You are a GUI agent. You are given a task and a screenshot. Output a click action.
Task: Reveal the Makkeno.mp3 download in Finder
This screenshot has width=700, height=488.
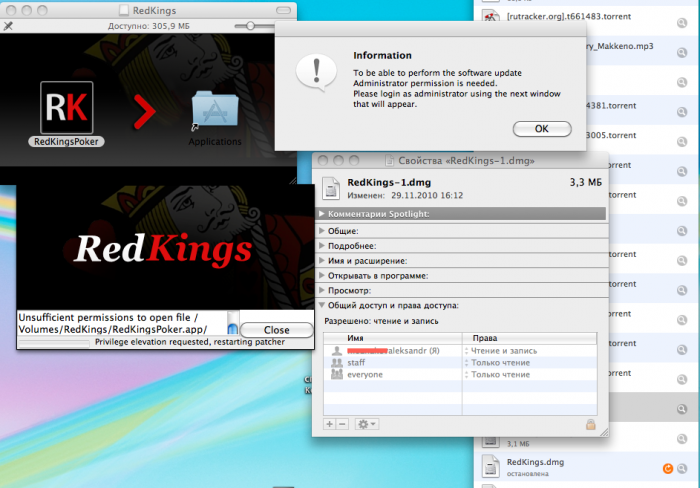[x=682, y=52]
